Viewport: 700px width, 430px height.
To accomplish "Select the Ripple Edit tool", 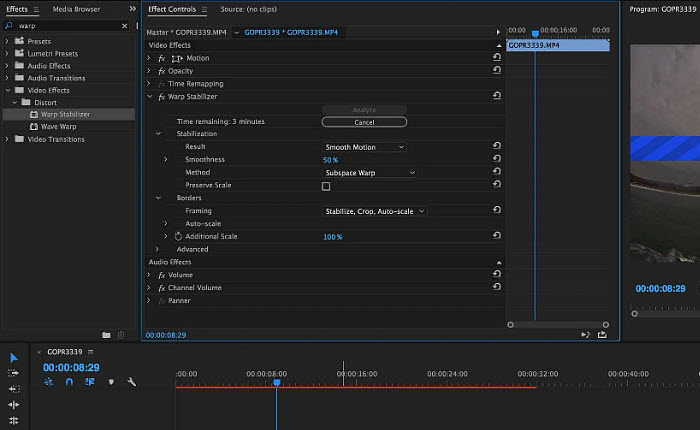I will point(14,389).
